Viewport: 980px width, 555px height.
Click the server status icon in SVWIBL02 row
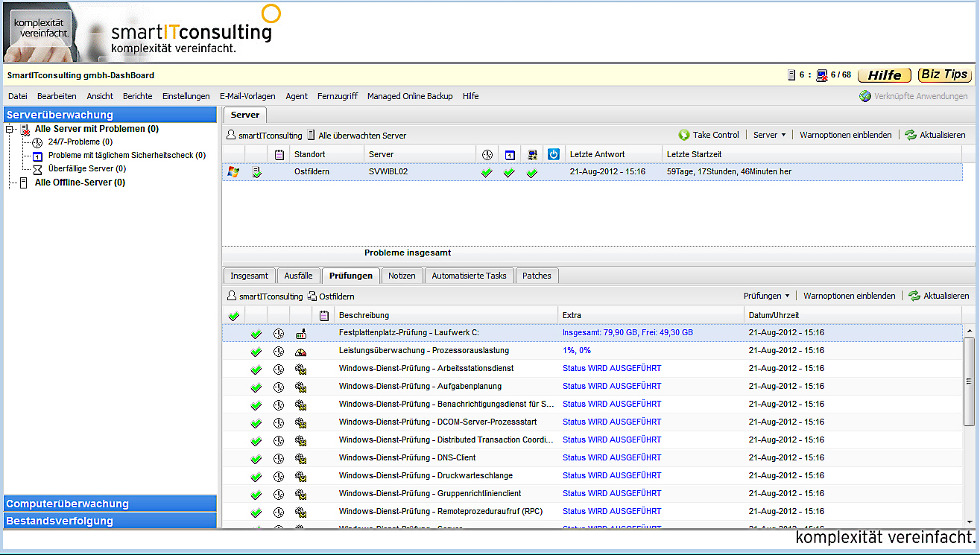pyautogui.click(x=256, y=172)
